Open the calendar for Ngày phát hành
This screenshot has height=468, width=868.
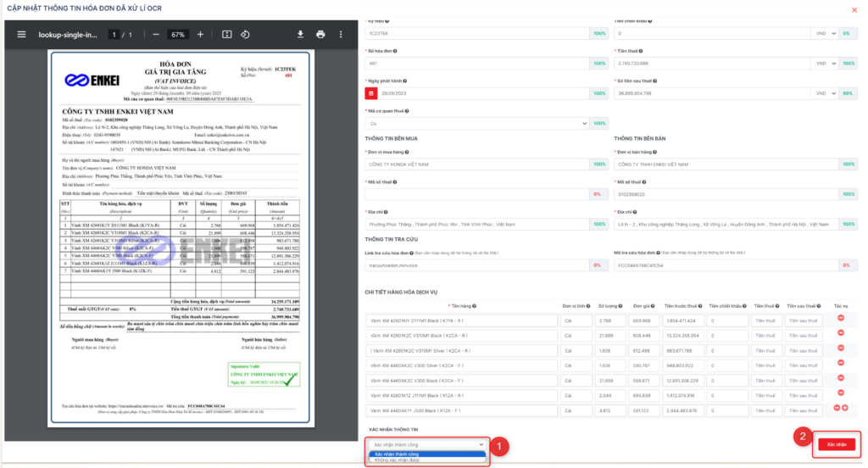[371, 93]
